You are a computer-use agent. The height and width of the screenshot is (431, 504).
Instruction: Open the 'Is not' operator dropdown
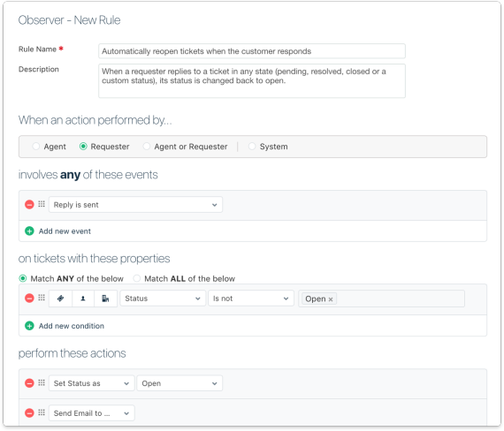tap(251, 299)
